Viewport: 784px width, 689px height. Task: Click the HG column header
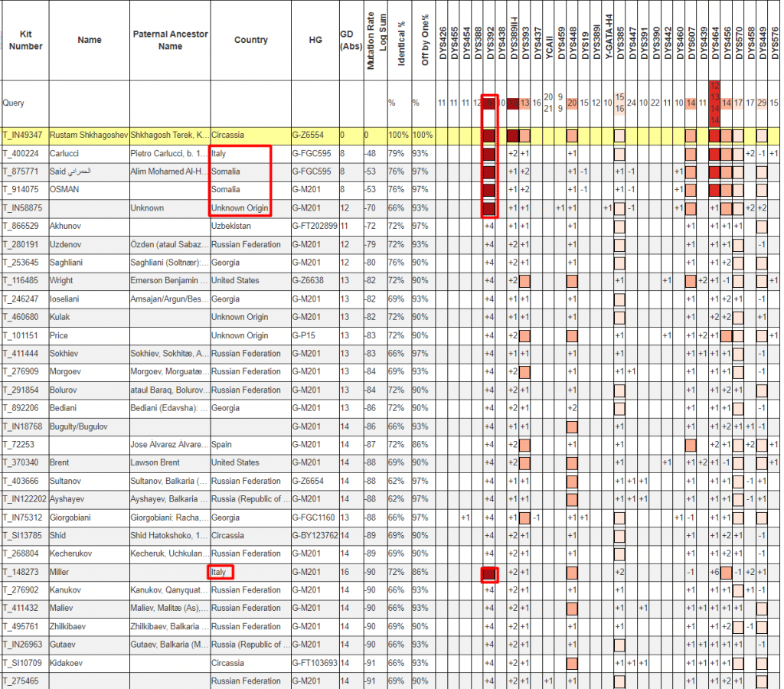point(315,41)
